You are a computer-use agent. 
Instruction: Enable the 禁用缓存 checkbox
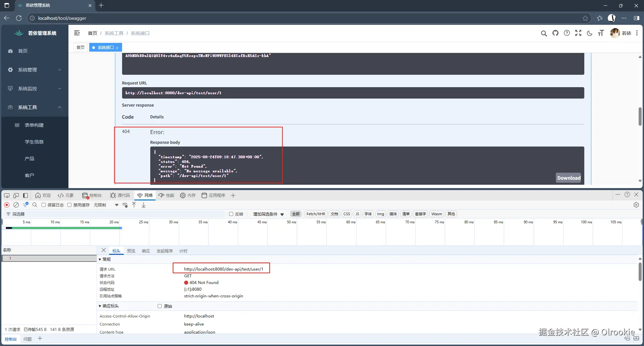(x=69, y=205)
